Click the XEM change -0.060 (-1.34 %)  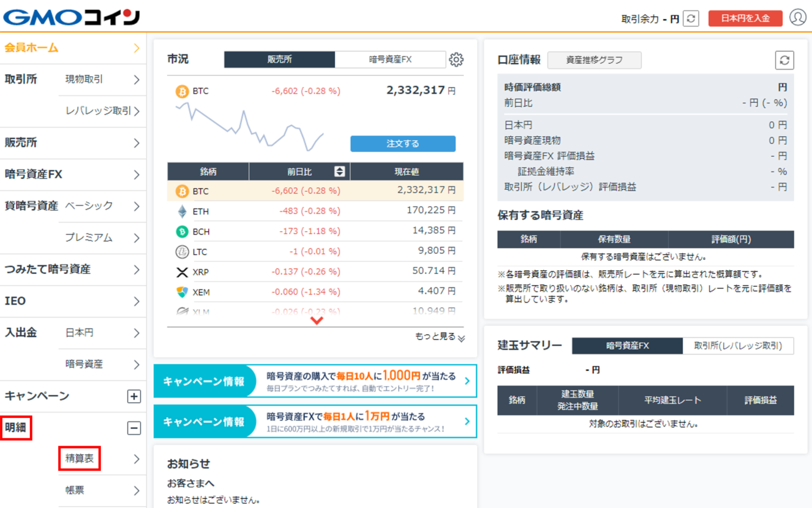pyautogui.click(x=306, y=292)
